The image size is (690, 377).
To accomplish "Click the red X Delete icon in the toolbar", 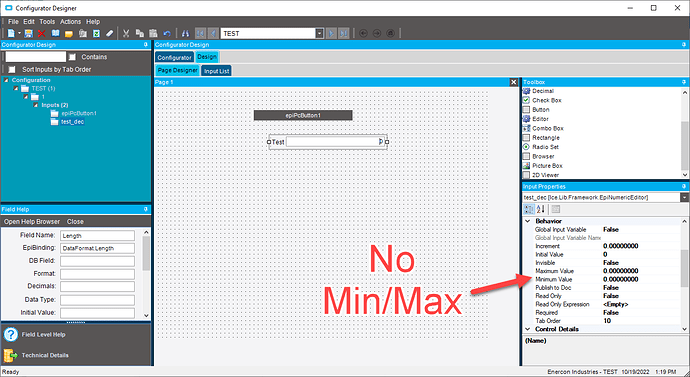I will [x=42, y=33].
